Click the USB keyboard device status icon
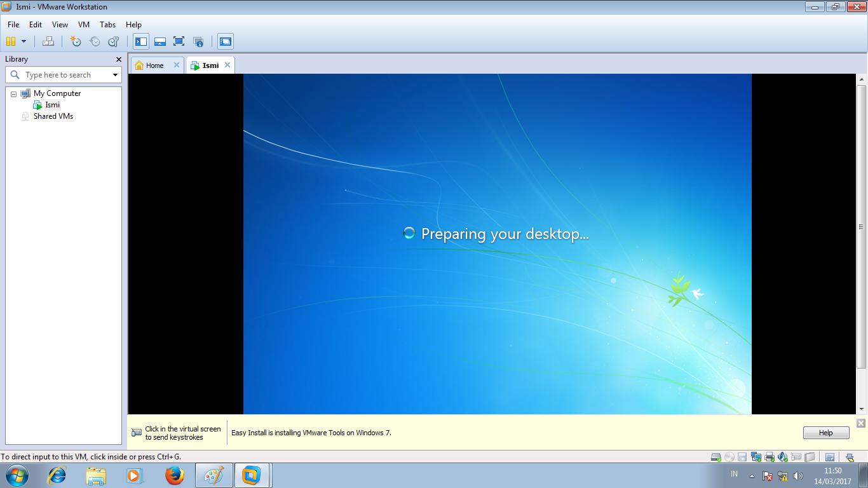868x488 pixels. pyautogui.click(x=796, y=457)
